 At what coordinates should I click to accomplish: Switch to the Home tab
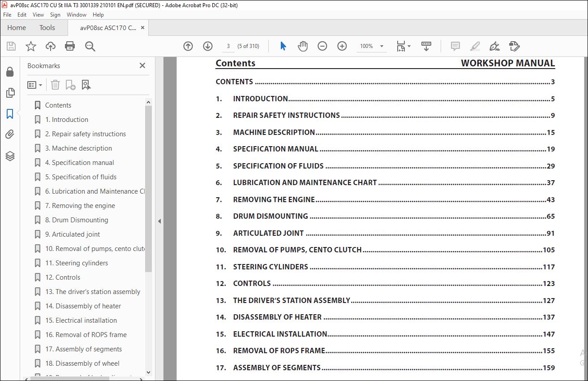17,28
